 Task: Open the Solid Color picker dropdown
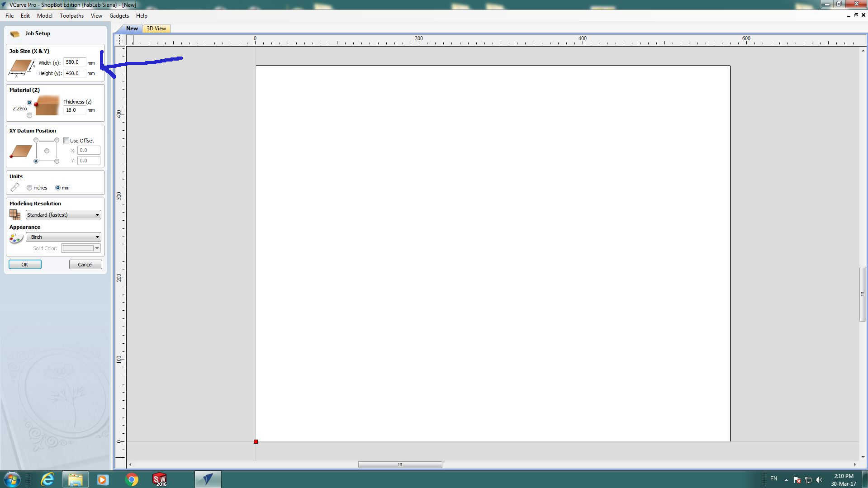point(81,248)
